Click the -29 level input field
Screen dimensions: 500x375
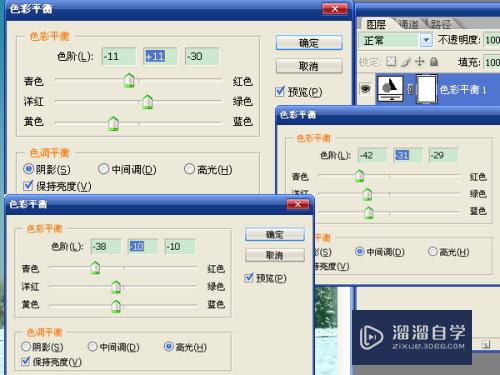pos(443,155)
